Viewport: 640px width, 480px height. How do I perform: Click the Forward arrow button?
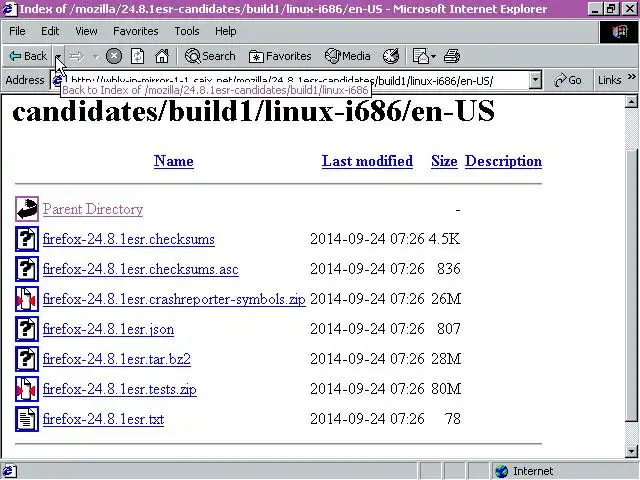click(x=77, y=56)
